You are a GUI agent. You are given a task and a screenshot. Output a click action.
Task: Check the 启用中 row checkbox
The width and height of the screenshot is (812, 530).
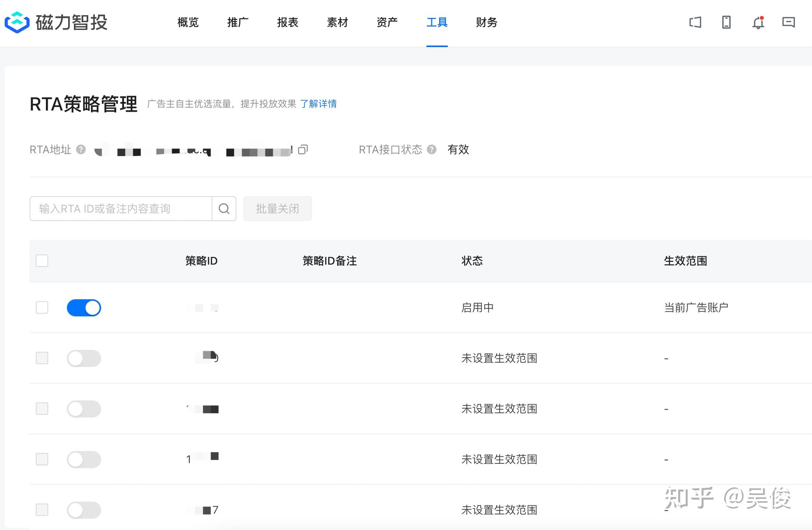point(42,307)
